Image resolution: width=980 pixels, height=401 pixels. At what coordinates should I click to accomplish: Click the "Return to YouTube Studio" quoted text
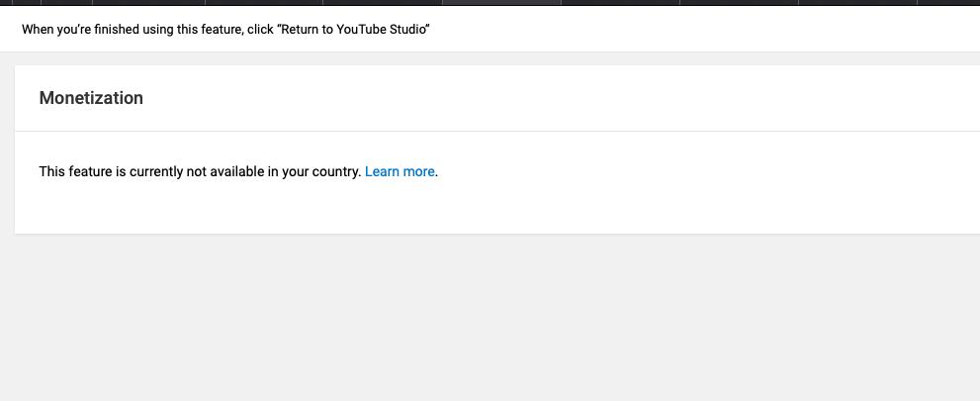click(352, 30)
